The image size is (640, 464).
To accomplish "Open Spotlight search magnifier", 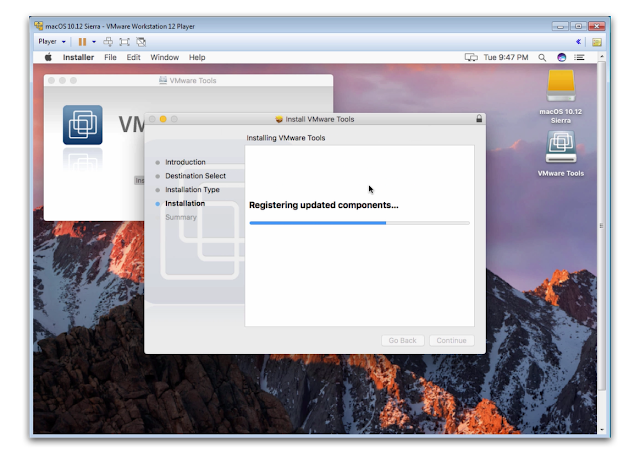I will 542,58.
